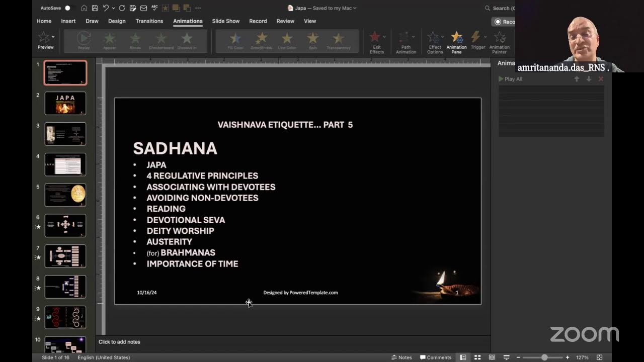Viewport: 644px width, 362px height.
Task: Open the Draw tab
Action: (92, 21)
